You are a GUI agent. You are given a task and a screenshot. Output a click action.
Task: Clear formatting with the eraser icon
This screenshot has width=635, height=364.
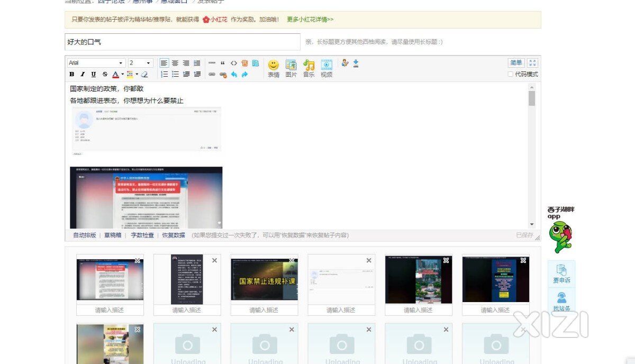[144, 75]
